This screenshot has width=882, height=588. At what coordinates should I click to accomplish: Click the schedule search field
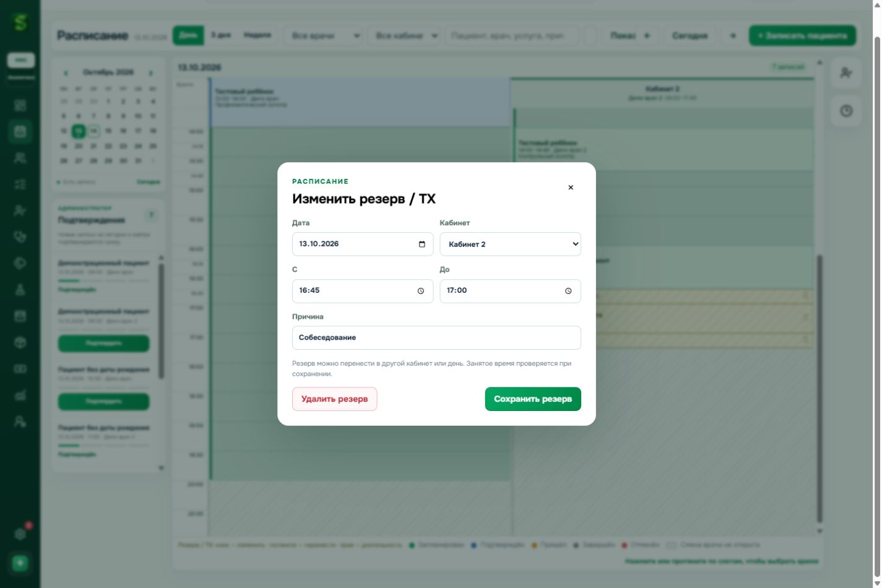[x=512, y=36]
